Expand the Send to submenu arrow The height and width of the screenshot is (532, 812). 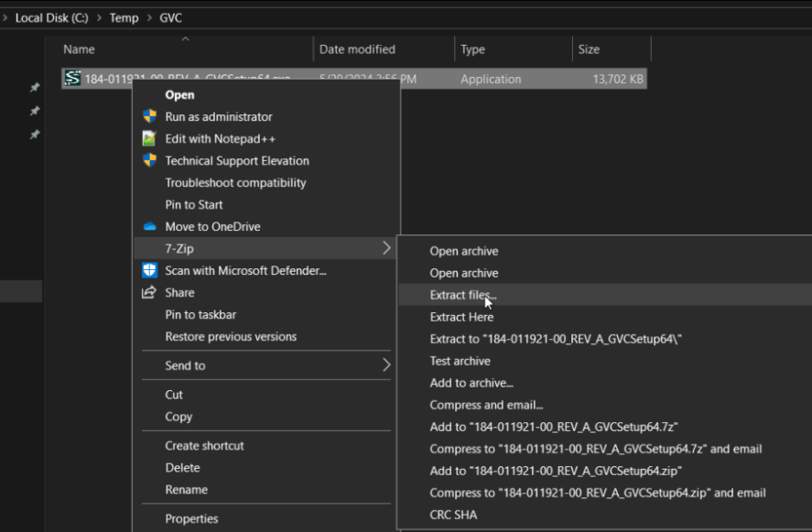point(386,365)
